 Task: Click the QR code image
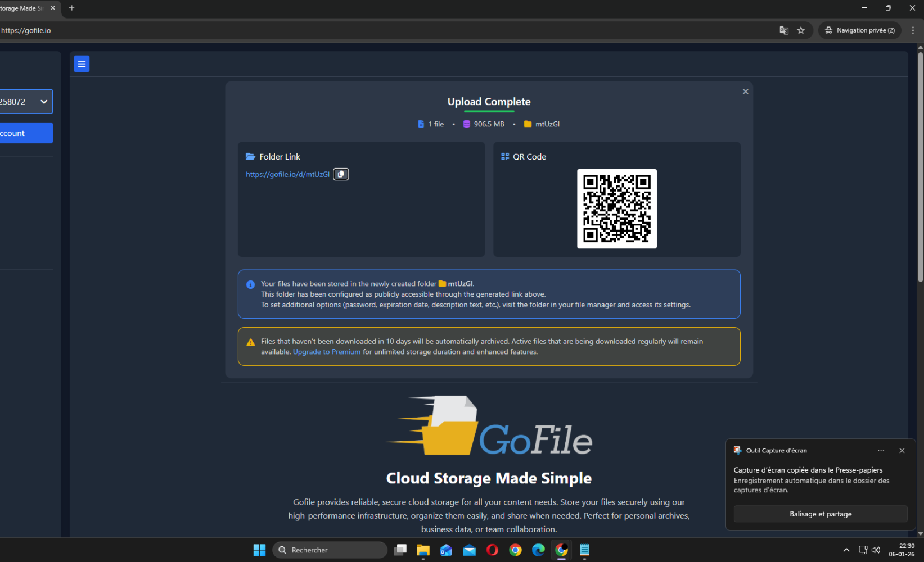616,209
